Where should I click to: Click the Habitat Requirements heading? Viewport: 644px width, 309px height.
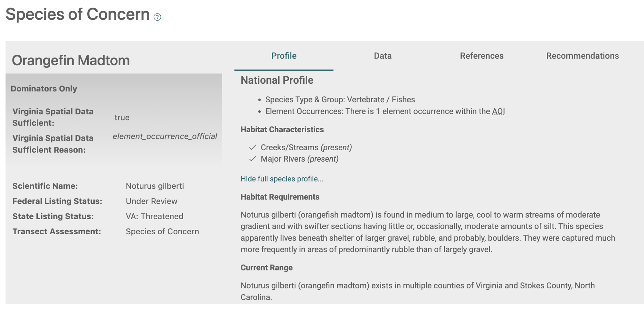280,197
